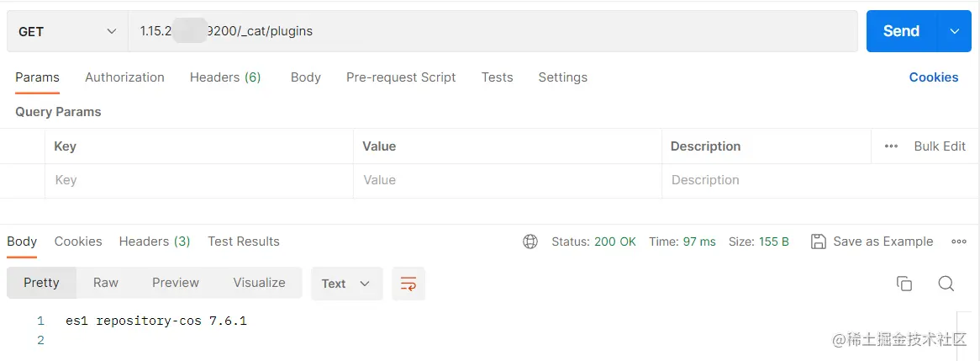
Task: Click the Send request button
Action: pyautogui.click(x=901, y=31)
